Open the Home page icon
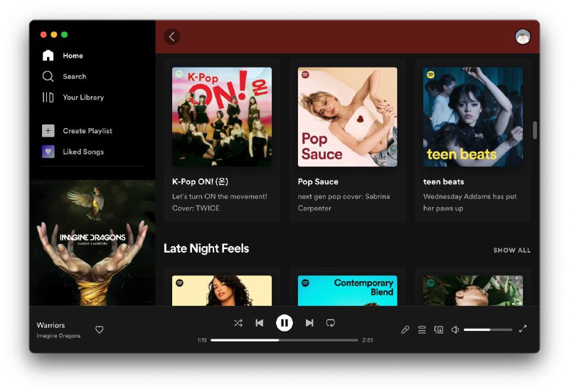Screen dimensions: 569x392 point(48,55)
